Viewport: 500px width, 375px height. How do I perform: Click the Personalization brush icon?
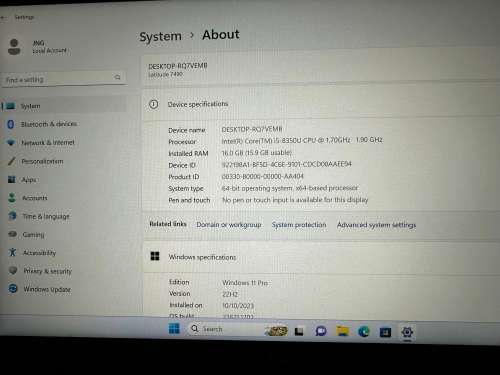[x=12, y=161]
